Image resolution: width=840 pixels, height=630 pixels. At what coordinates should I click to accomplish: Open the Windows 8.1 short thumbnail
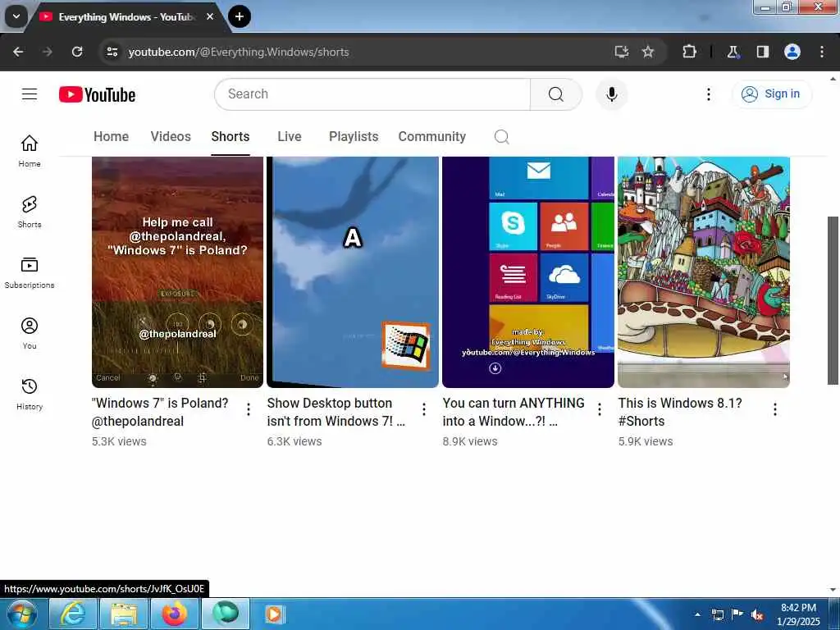click(703, 272)
